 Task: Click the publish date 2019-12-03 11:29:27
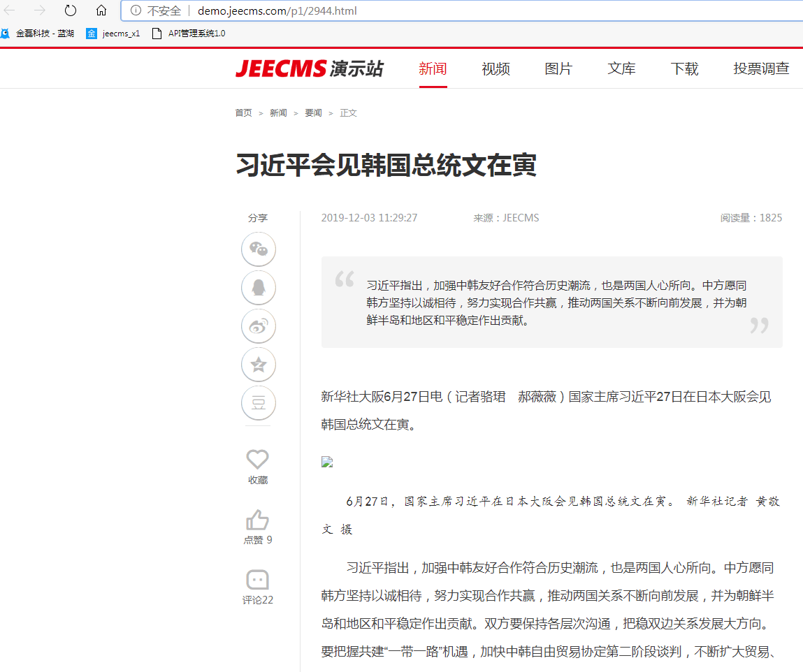(369, 217)
